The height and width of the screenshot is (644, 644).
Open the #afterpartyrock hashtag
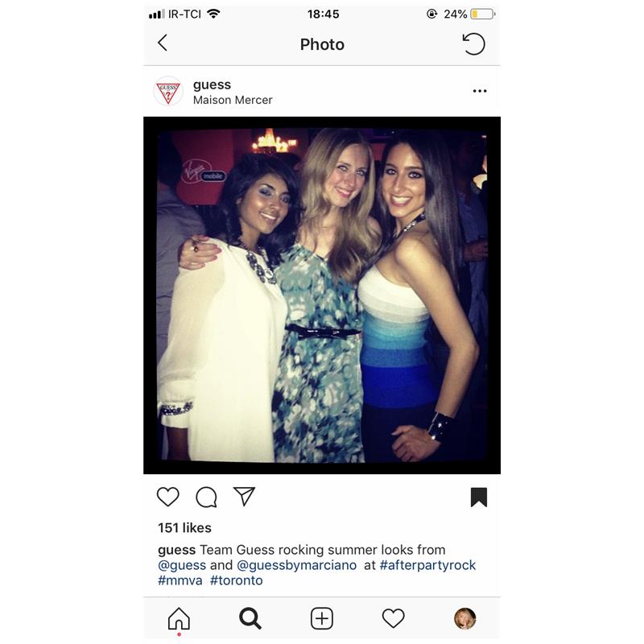click(427, 565)
